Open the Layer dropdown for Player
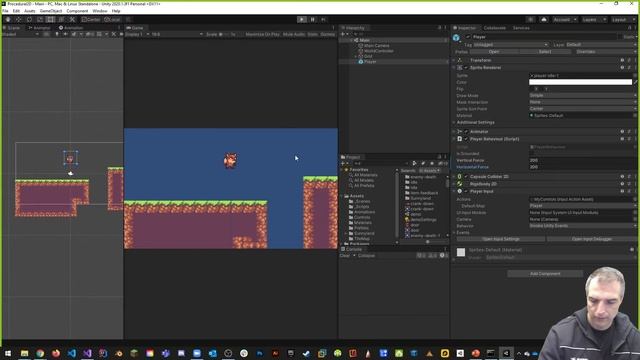 600,44
